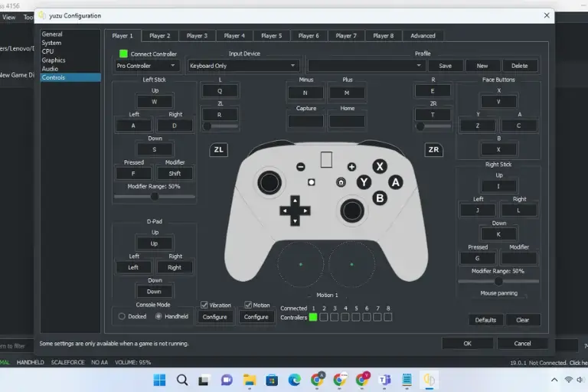Click Left Stick Up key W

(155, 102)
